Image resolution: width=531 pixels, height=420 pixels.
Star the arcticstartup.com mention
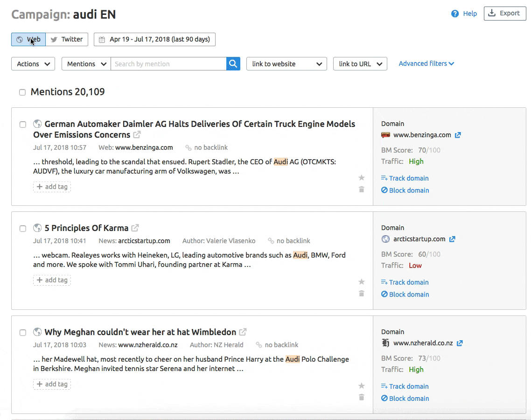(361, 281)
